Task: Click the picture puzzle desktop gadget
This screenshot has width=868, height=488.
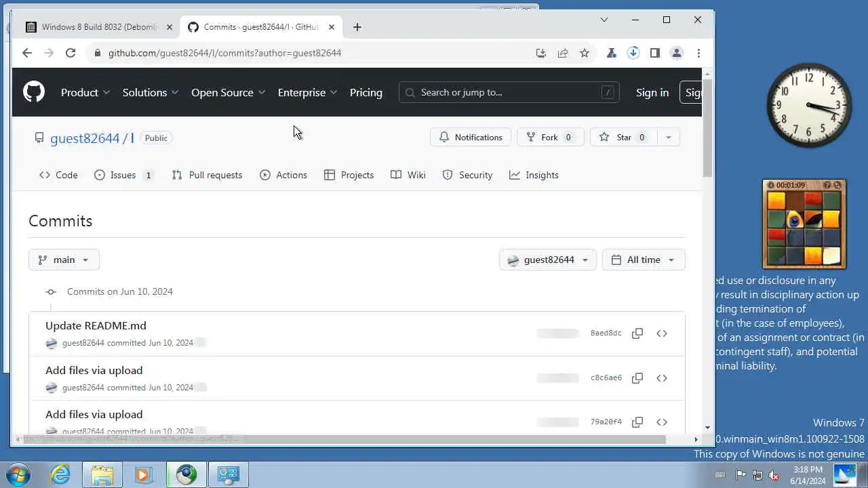Action: (x=804, y=224)
